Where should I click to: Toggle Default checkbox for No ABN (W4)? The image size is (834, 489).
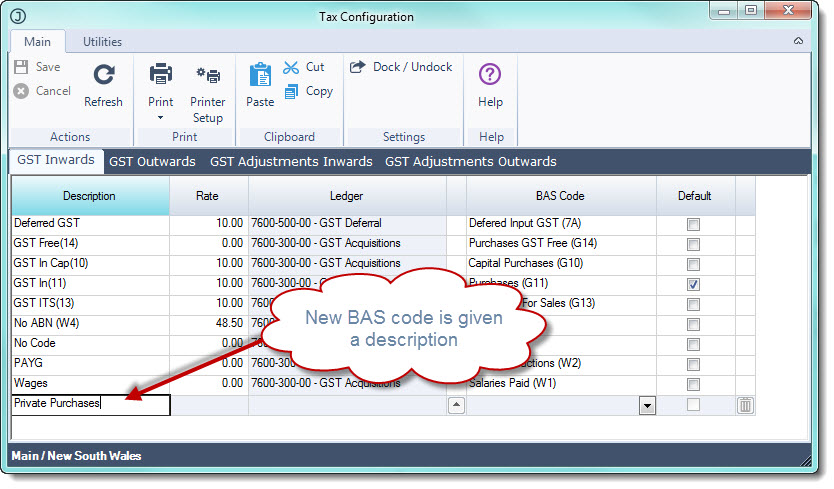693,324
